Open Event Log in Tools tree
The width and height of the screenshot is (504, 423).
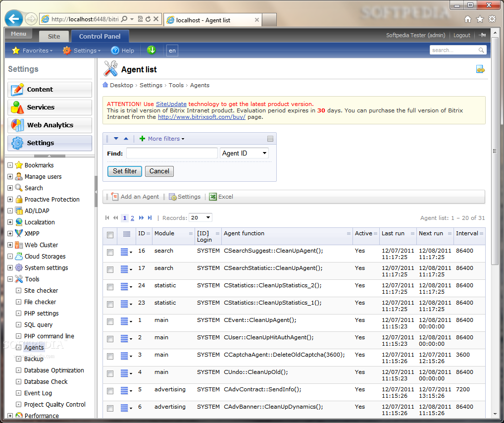coord(38,393)
